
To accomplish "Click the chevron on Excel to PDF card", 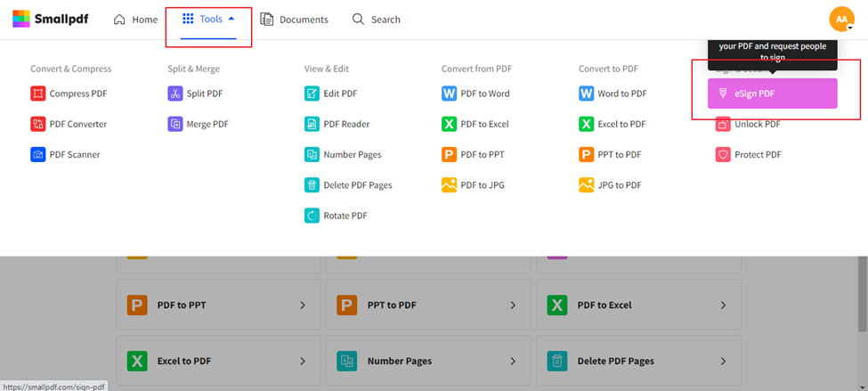I will [x=303, y=361].
